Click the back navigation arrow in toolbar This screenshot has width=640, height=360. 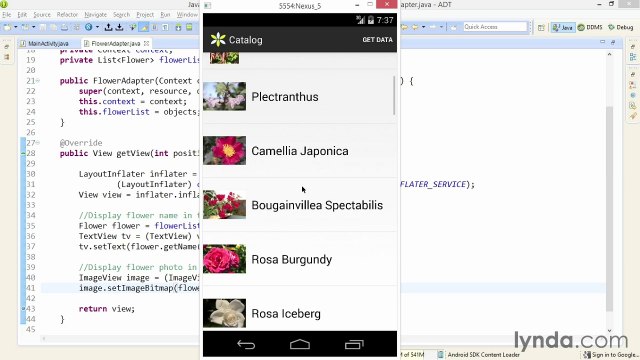pyautogui.click(x=416, y=27)
